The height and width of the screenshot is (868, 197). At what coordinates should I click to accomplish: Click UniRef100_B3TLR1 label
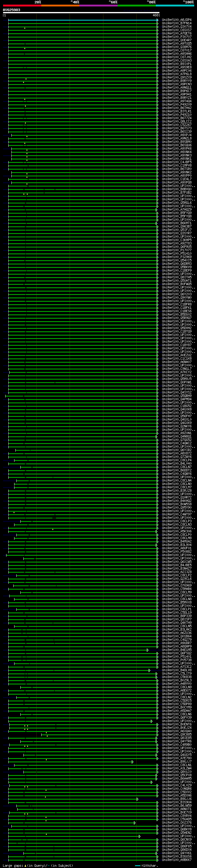coord(176,111)
